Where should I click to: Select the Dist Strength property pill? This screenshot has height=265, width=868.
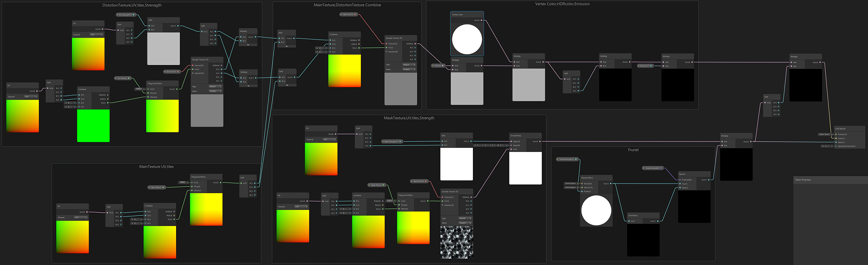click(x=126, y=15)
